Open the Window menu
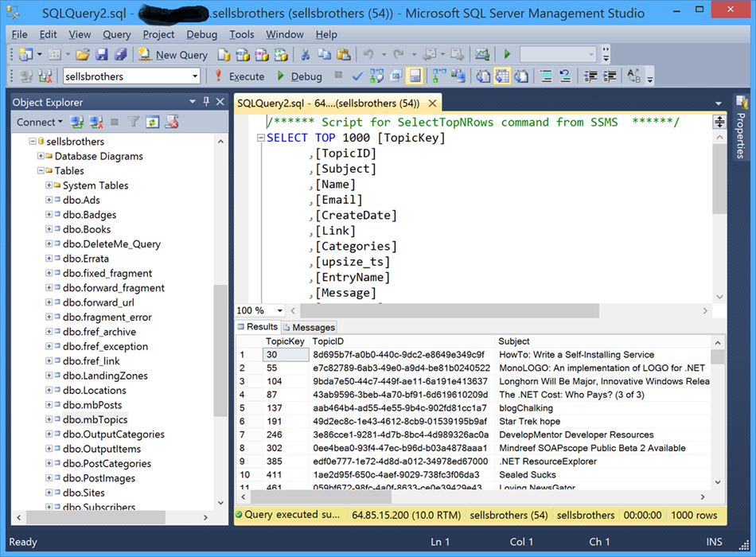The height and width of the screenshot is (557, 756). click(x=285, y=34)
